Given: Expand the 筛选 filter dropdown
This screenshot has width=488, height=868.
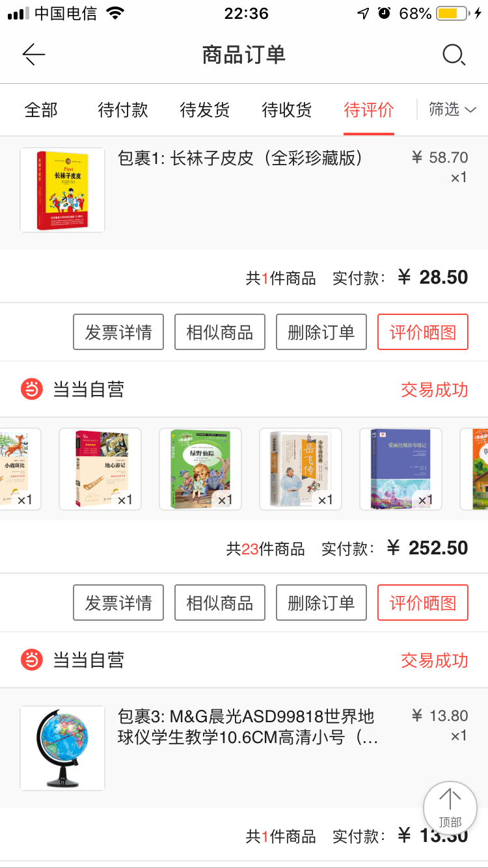Looking at the screenshot, I should 452,109.
